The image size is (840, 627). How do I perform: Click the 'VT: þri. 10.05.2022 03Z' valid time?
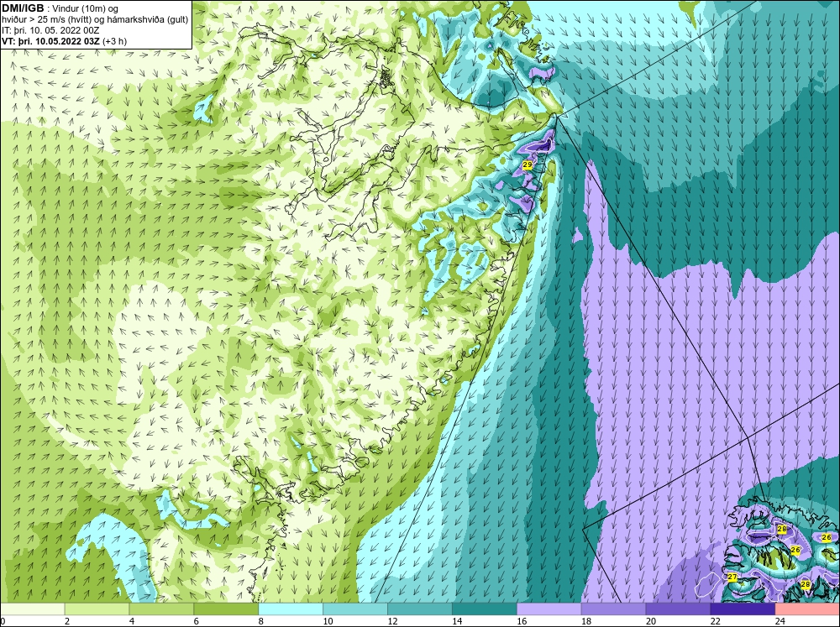[50, 41]
